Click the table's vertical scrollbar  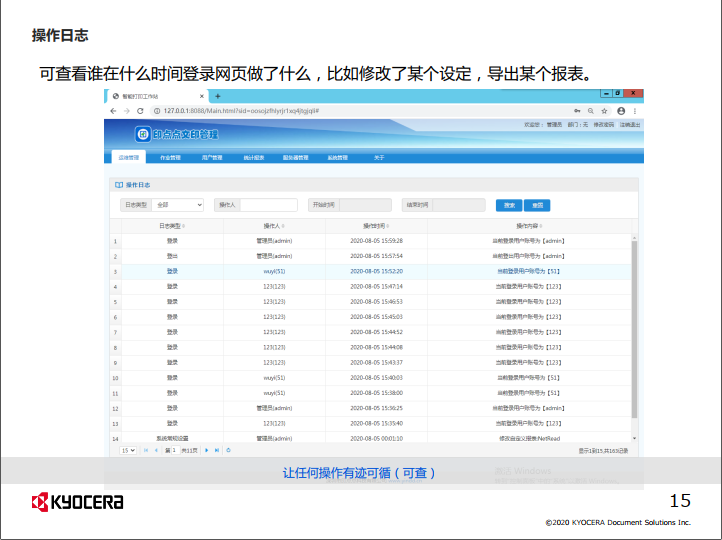click(x=633, y=330)
